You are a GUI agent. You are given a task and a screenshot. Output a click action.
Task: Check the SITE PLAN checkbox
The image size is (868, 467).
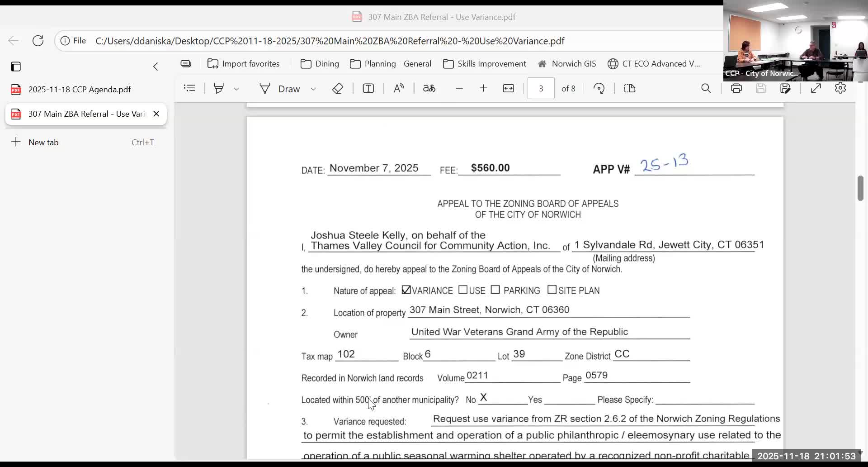tap(552, 290)
